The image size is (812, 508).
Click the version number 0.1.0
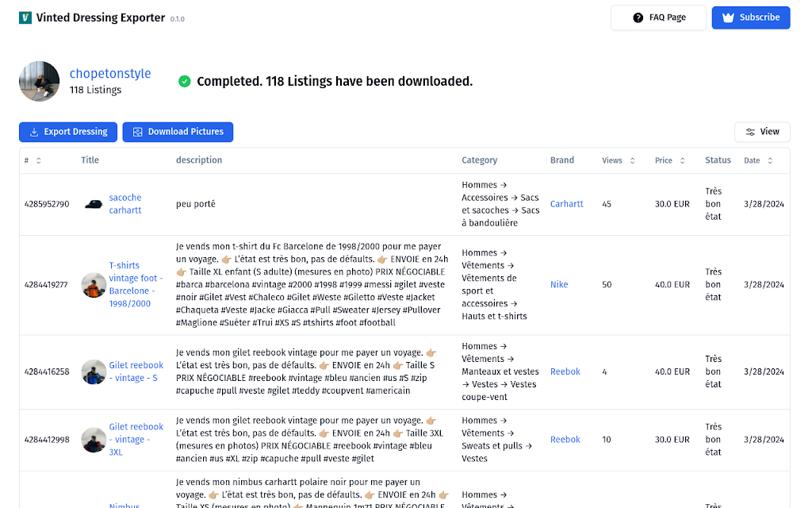pos(177,19)
